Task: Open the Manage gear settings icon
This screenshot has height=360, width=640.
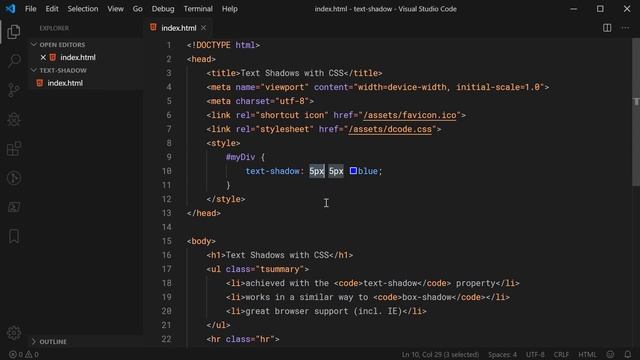Action: click(x=14, y=333)
